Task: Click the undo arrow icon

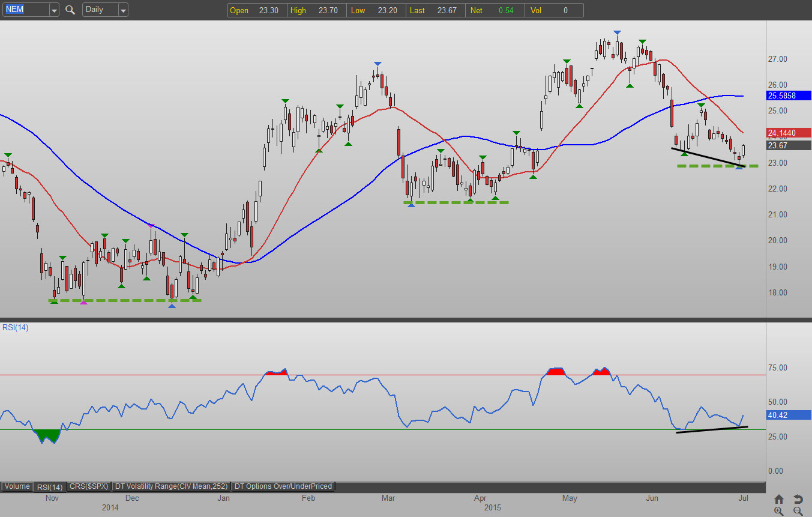Action: (798, 499)
